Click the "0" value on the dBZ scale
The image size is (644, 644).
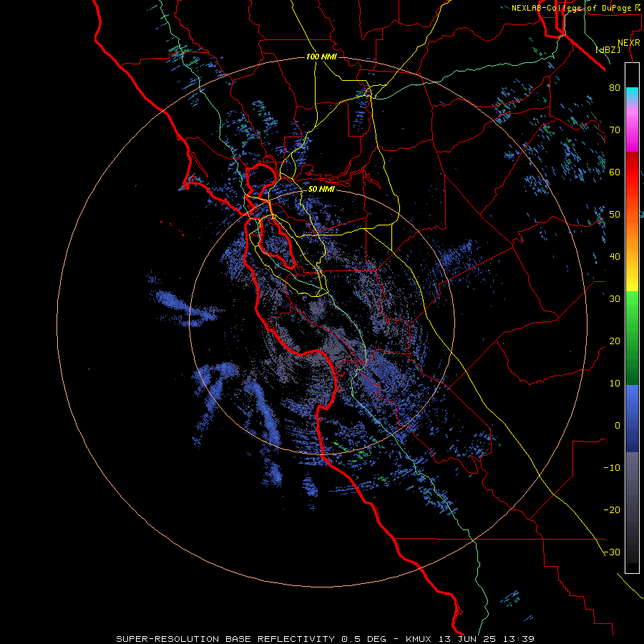point(618,426)
